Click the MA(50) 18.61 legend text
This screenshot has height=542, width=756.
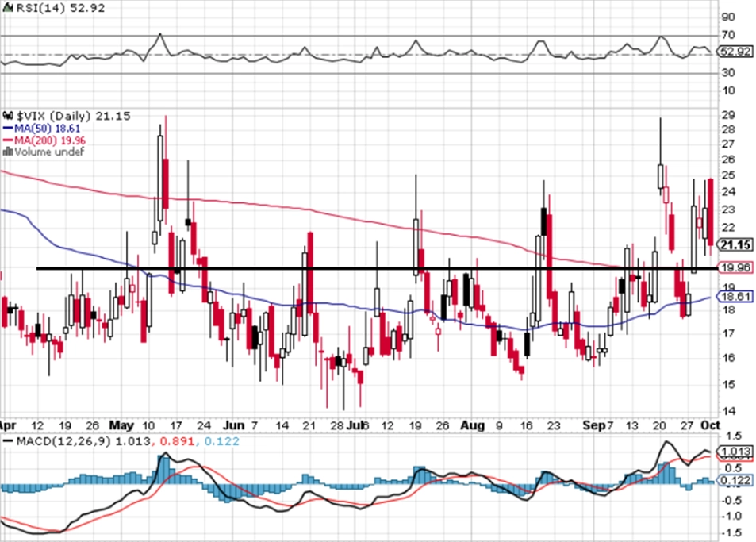pyautogui.click(x=48, y=129)
